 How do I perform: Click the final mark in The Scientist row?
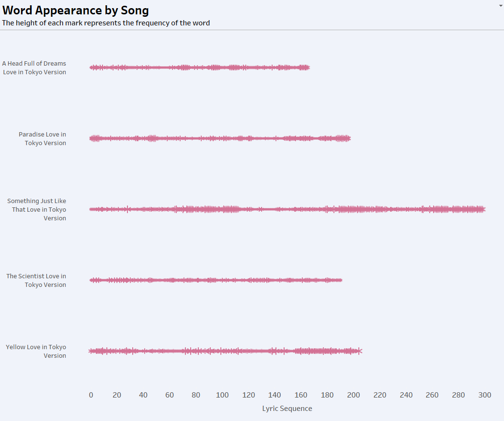point(340,280)
